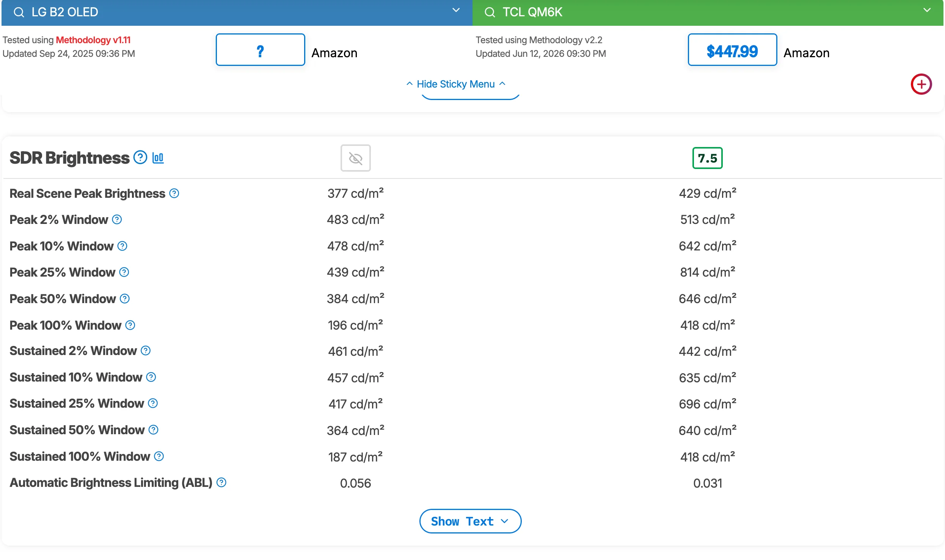Click the 377 cd/m² value
Screen dimensions: 945x560
[356, 193]
